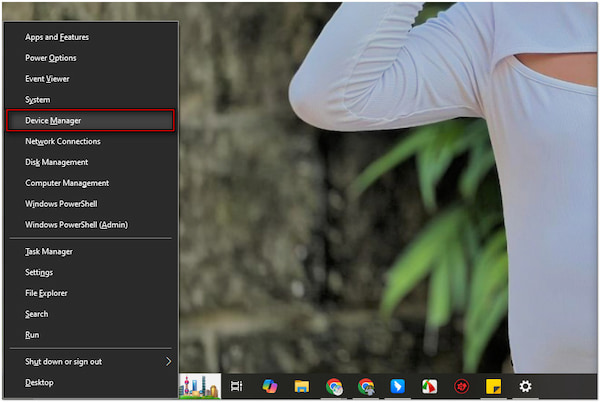The image size is (600, 402).
Task: Click the Settings gear icon on taskbar
Action: click(x=525, y=386)
